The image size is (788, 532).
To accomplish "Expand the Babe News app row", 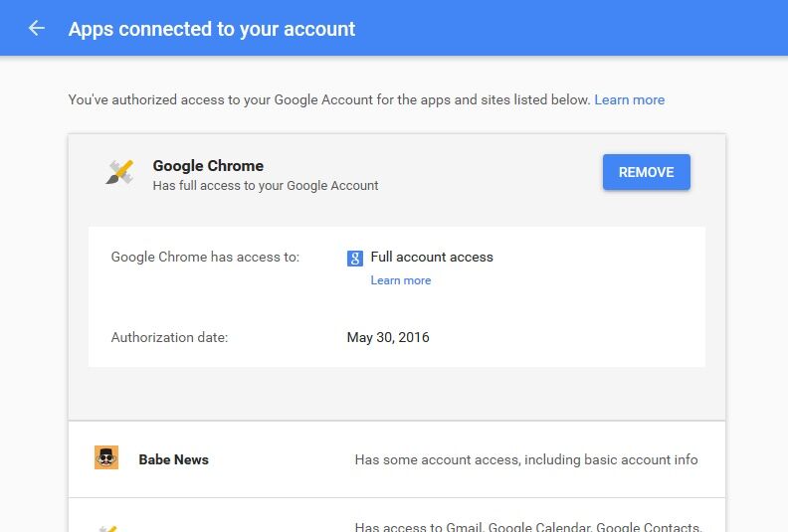I will [397, 459].
